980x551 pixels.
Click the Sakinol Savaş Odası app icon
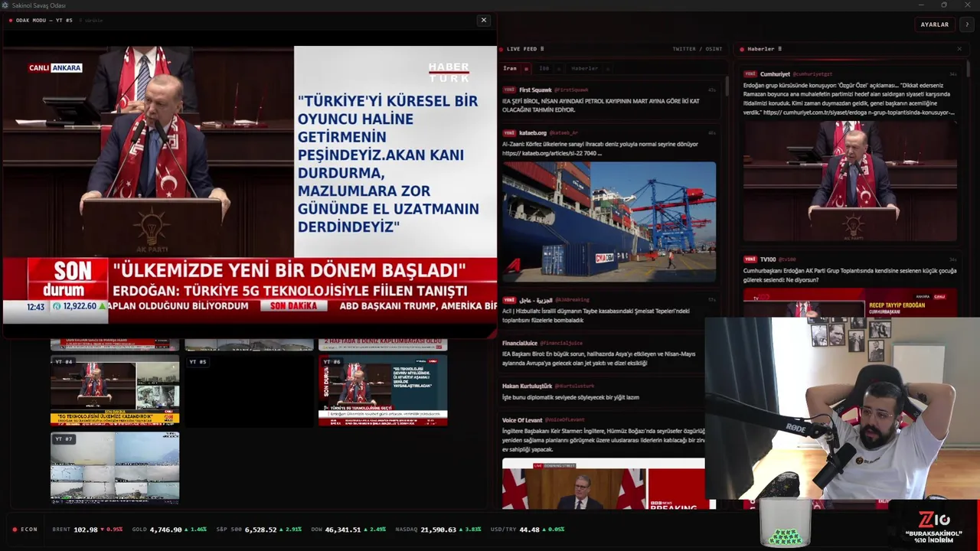[5, 5]
